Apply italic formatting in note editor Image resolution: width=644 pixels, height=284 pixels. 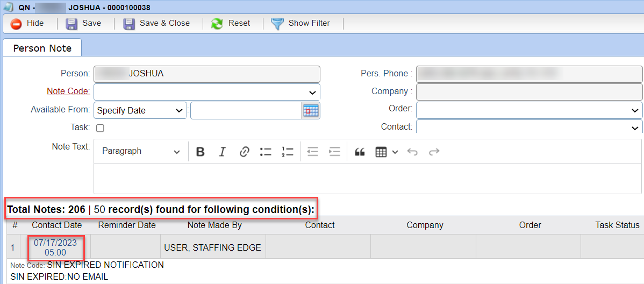click(222, 152)
